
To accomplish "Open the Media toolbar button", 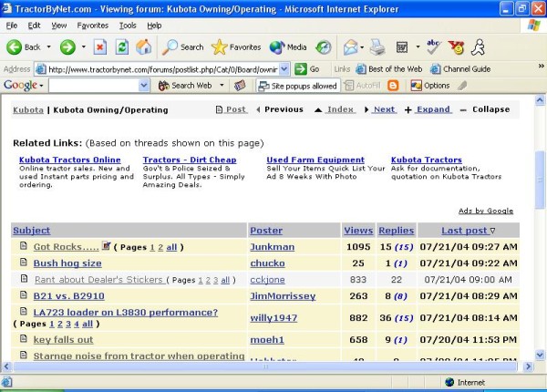I will coord(288,47).
